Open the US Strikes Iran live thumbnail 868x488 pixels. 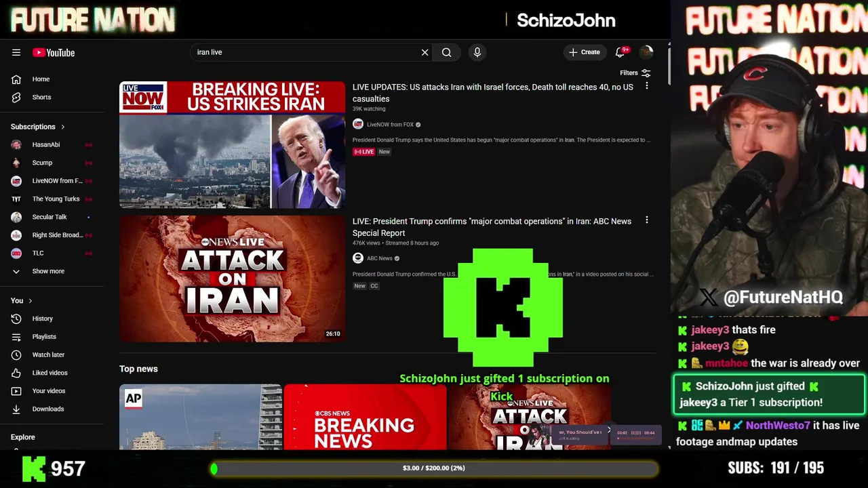click(232, 144)
